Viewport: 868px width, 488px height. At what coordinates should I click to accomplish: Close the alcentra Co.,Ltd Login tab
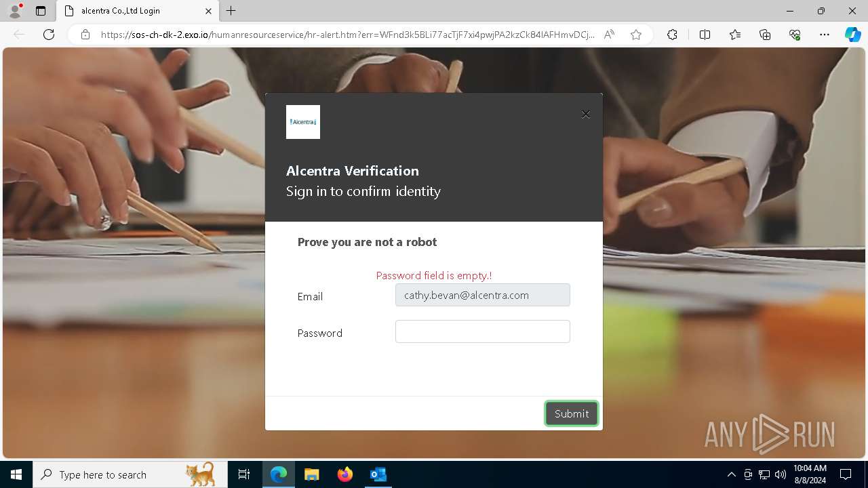coord(208,11)
